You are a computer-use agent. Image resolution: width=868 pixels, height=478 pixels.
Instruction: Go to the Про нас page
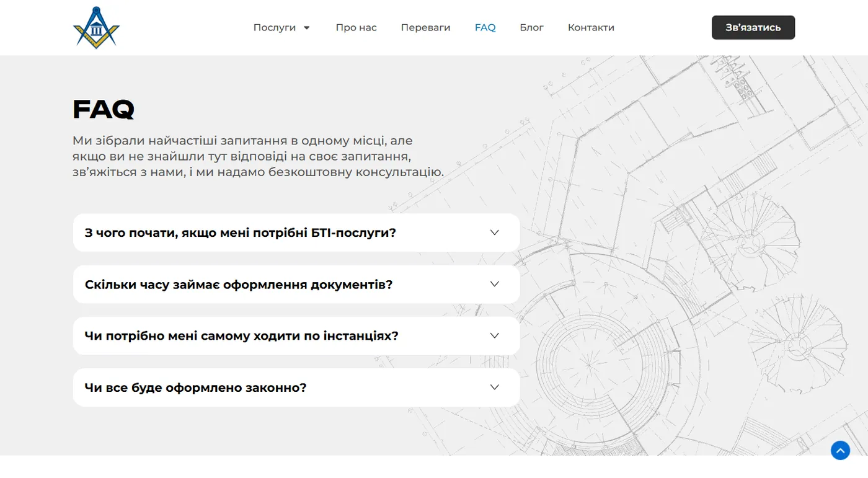point(356,28)
